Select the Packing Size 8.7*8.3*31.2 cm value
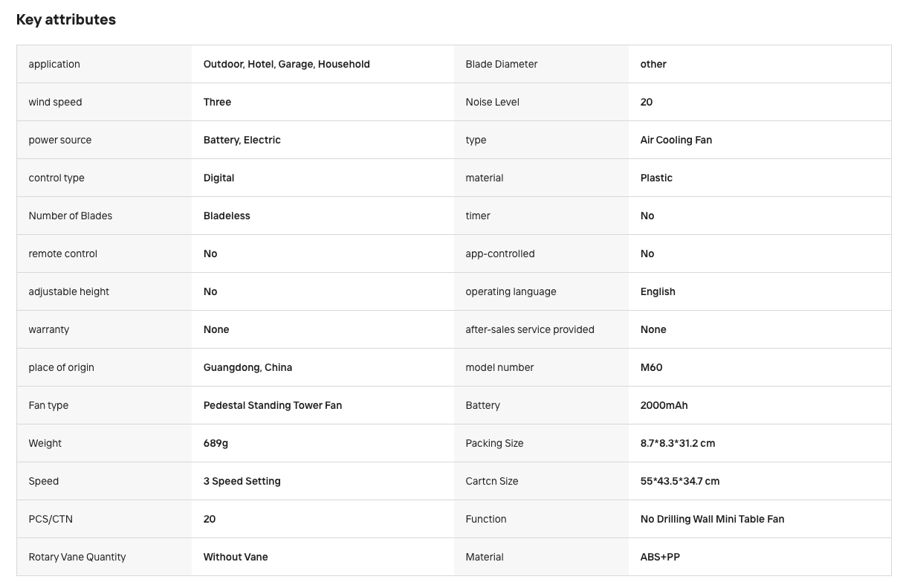 point(678,443)
